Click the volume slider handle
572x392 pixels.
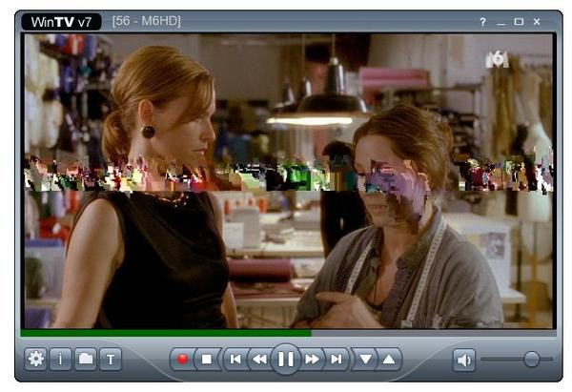(532, 360)
